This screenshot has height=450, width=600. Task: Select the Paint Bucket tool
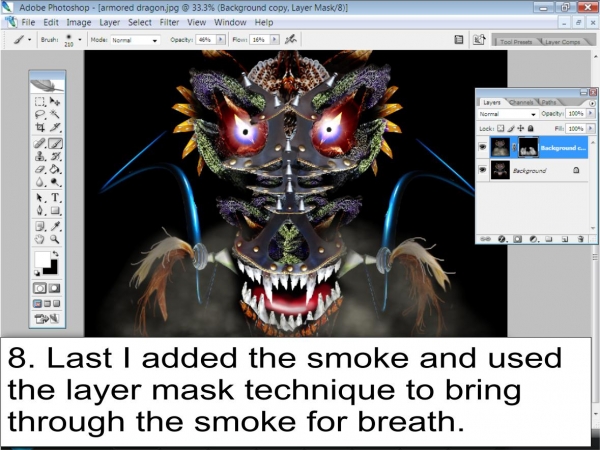pos(55,169)
